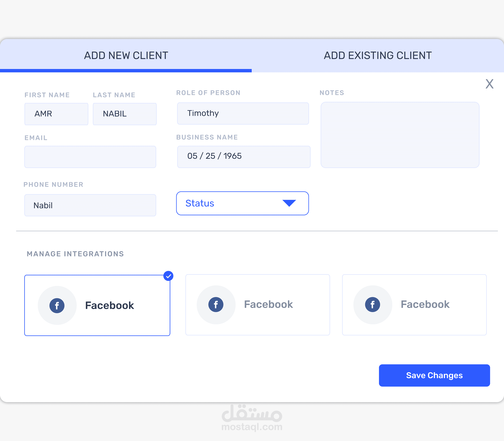Switch to the Add Existing Client tab

(378, 56)
